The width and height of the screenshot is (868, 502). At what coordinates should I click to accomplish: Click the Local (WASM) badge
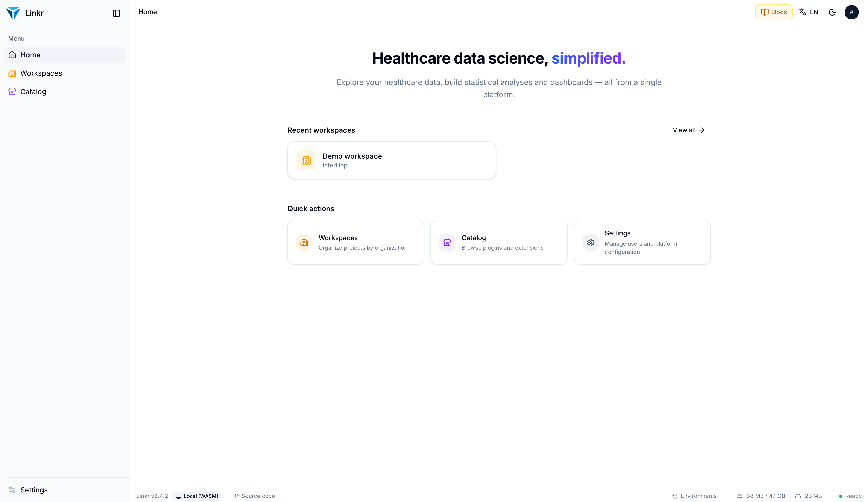coord(197,496)
